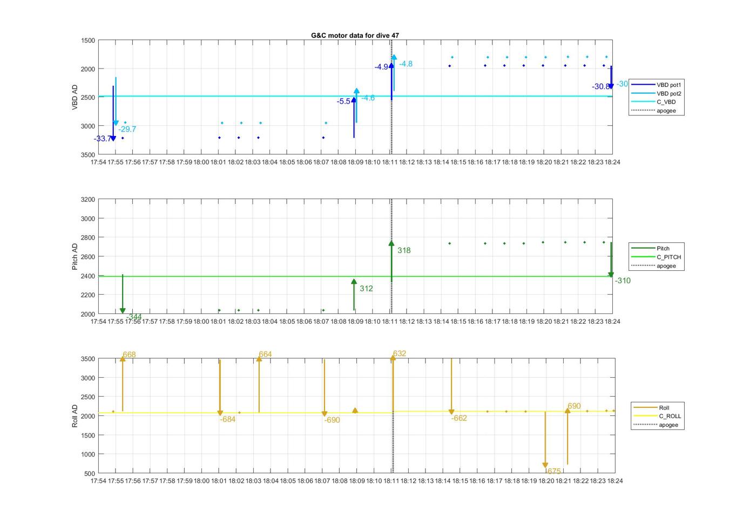Click the "-690" roll data label

tap(332, 420)
